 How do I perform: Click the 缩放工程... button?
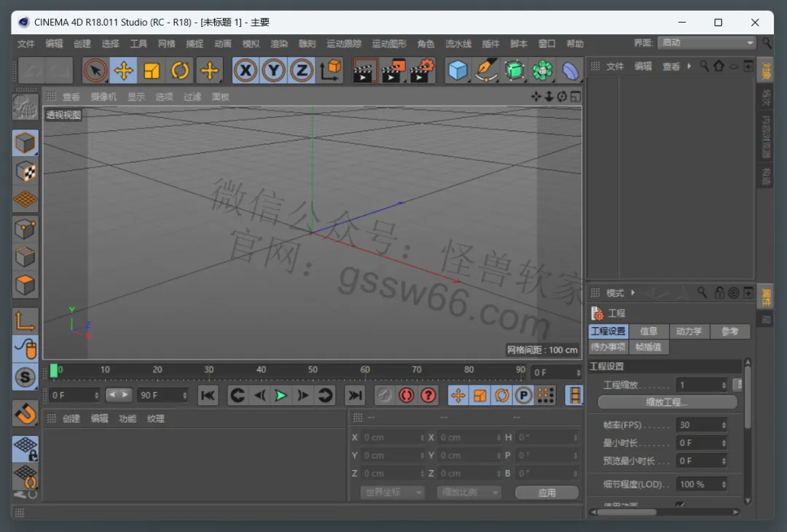pyautogui.click(x=667, y=402)
